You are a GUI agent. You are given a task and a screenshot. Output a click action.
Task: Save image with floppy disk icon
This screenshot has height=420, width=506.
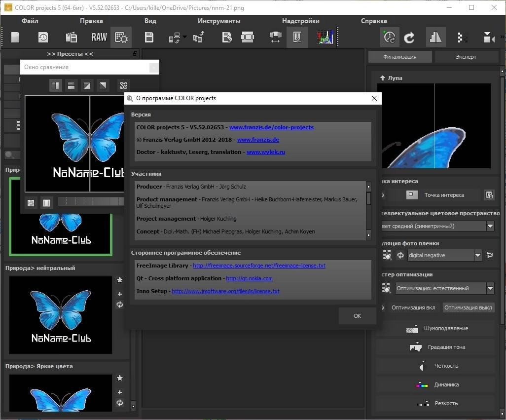[149, 38]
